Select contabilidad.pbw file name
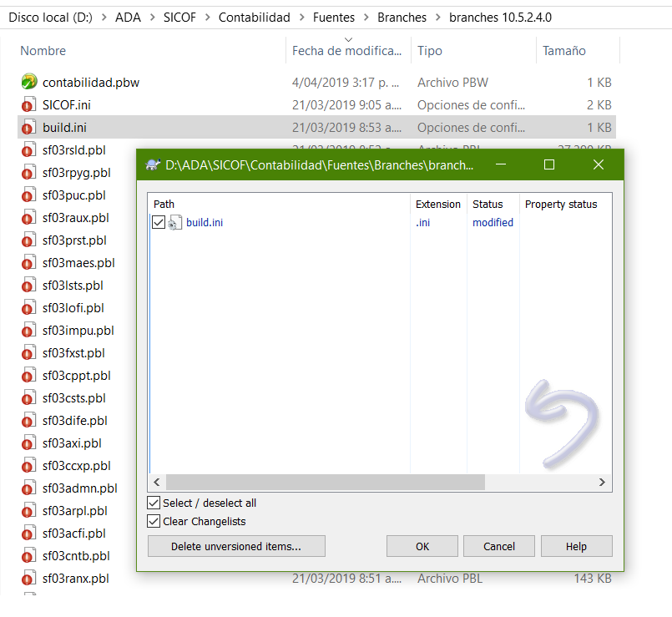This screenshot has width=672, height=617. coord(91,83)
